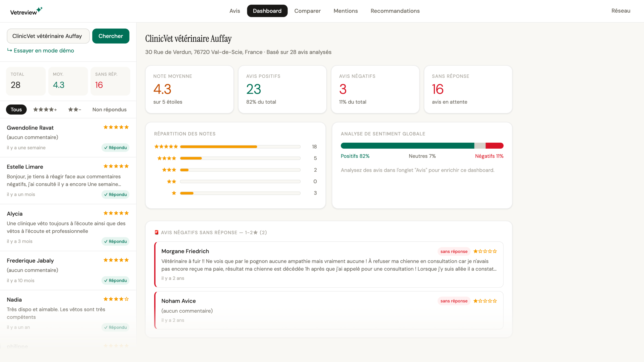
Task: Click Répondu badge on Estelle Limare review
Action: coord(115,195)
